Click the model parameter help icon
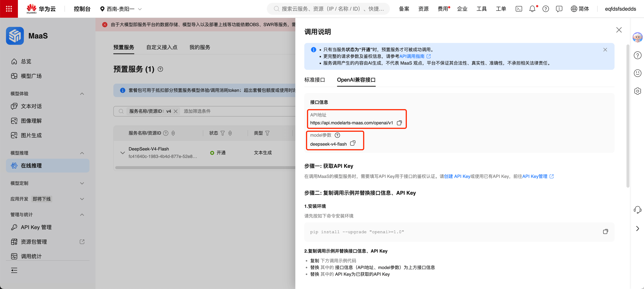 337,135
